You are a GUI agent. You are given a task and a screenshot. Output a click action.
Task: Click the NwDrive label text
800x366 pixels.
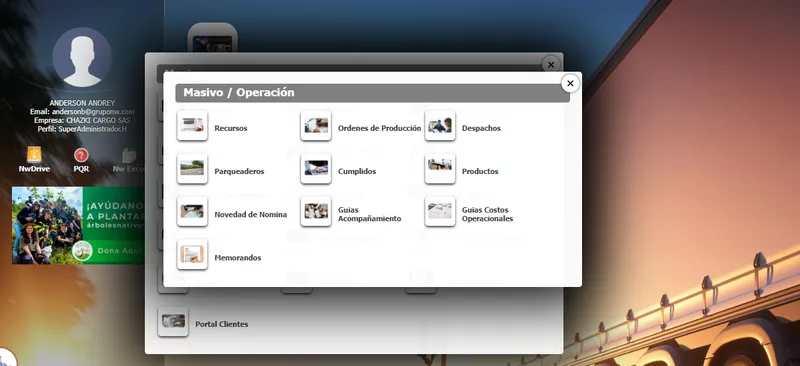[34, 168]
